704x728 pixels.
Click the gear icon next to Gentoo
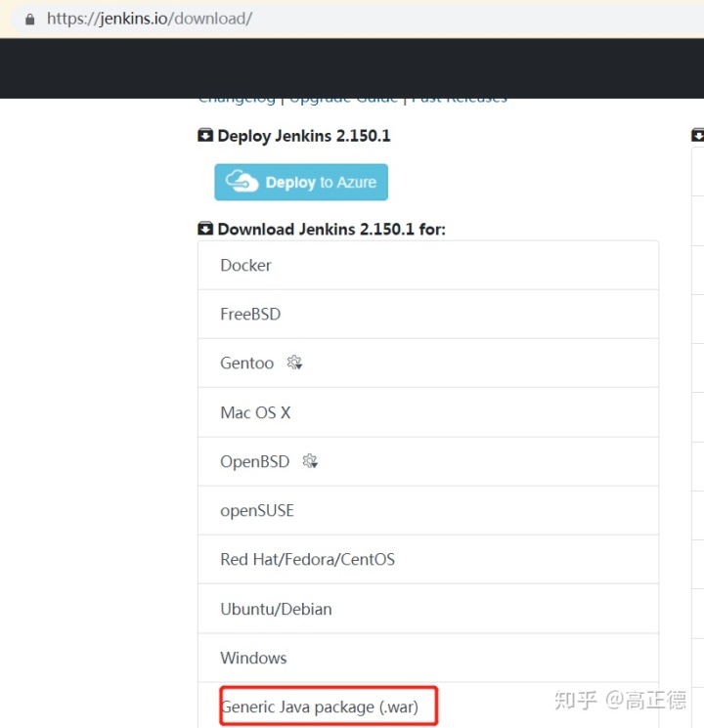click(x=294, y=363)
